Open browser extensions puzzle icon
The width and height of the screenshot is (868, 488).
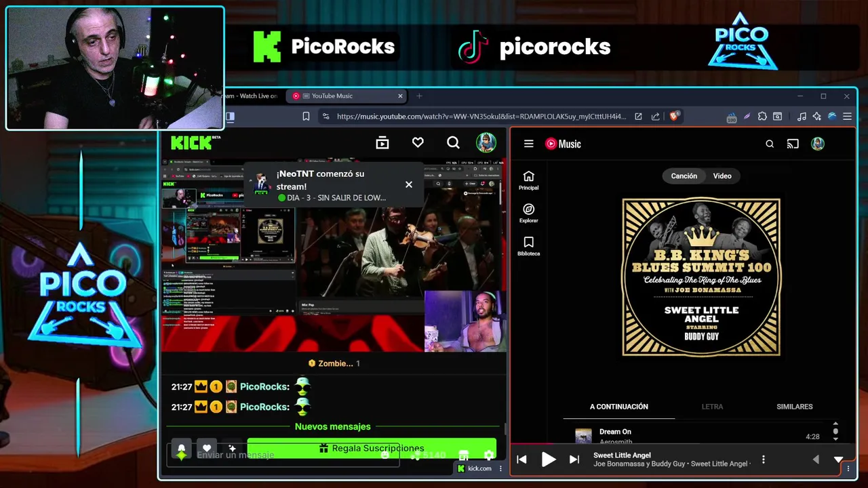tap(762, 117)
